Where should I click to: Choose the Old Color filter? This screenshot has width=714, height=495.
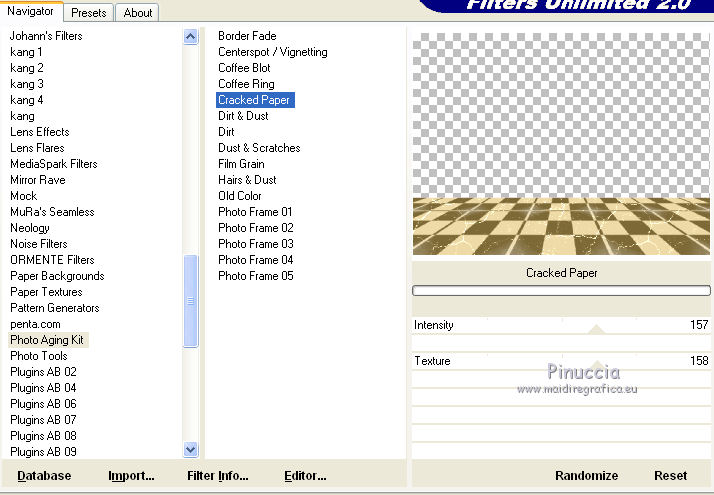coord(240,196)
